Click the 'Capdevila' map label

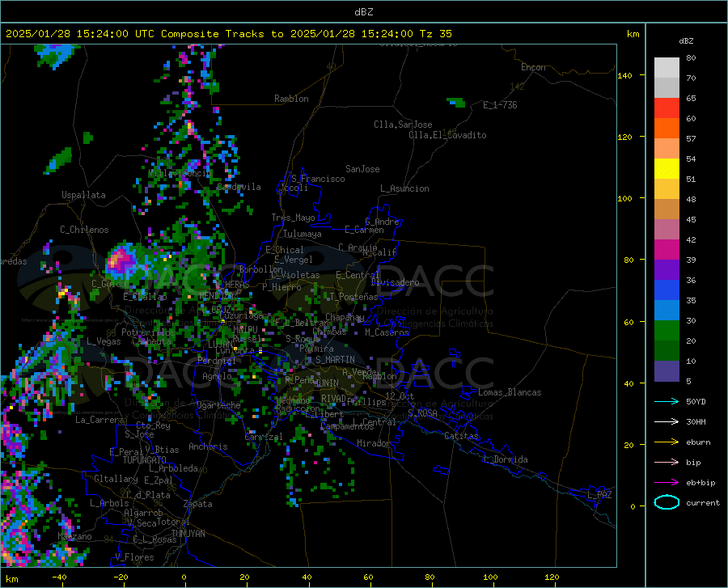pos(239,187)
